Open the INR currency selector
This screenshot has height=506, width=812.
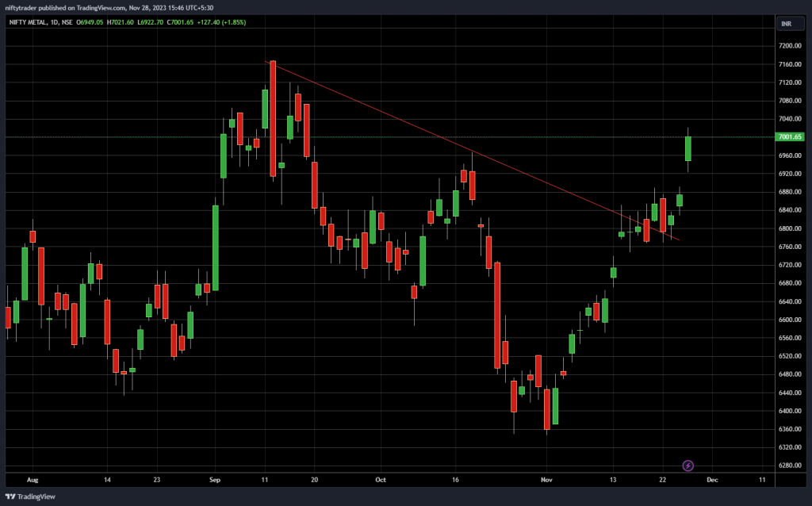[x=786, y=24]
